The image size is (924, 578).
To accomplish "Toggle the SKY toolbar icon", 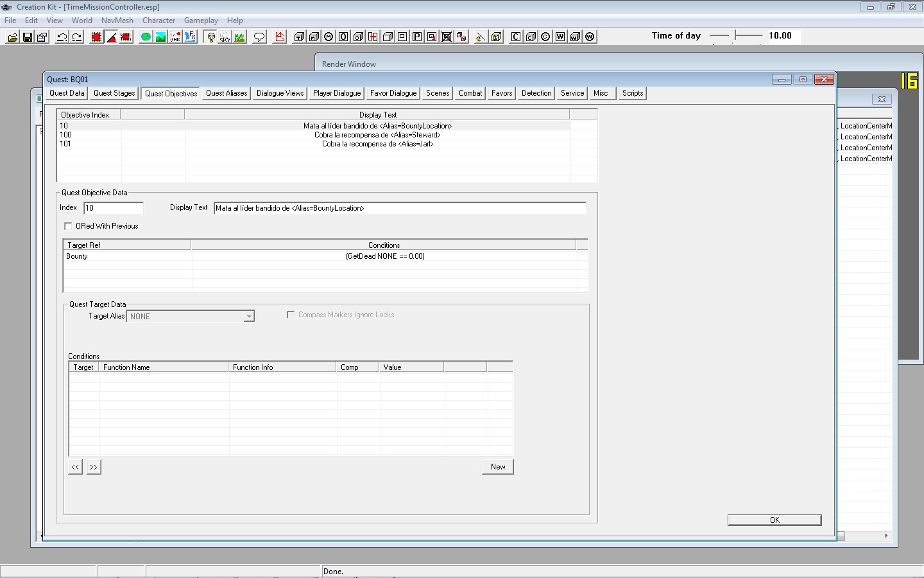I will coord(225,37).
